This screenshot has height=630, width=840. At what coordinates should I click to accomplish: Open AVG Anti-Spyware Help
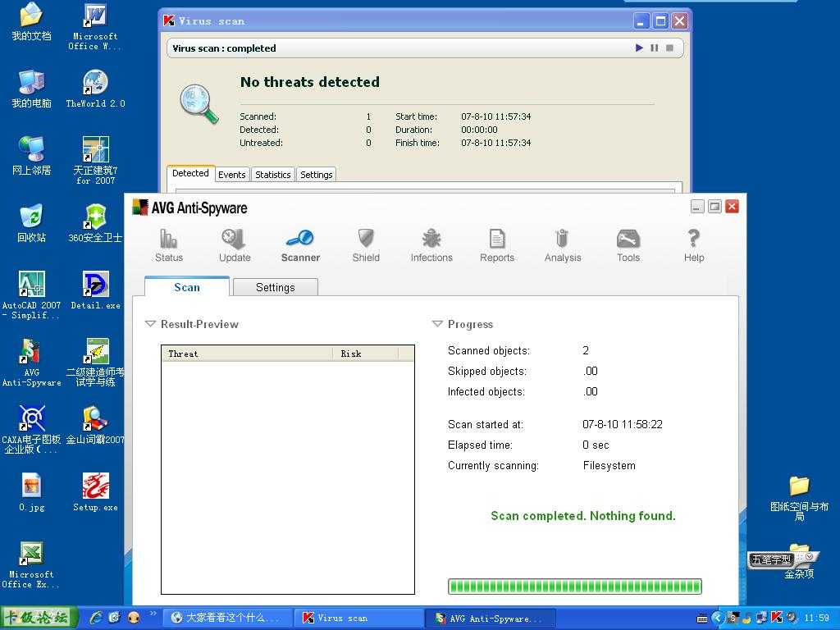(x=694, y=245)
